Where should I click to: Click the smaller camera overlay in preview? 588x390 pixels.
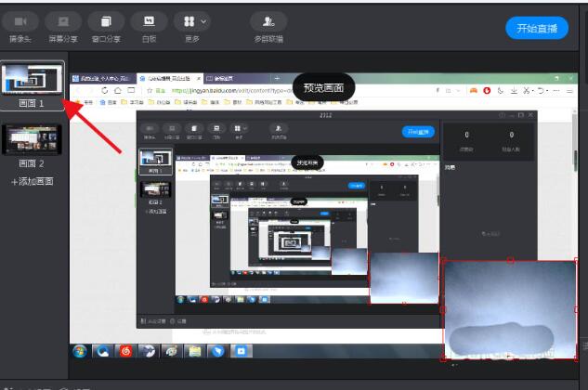[403, 277]
